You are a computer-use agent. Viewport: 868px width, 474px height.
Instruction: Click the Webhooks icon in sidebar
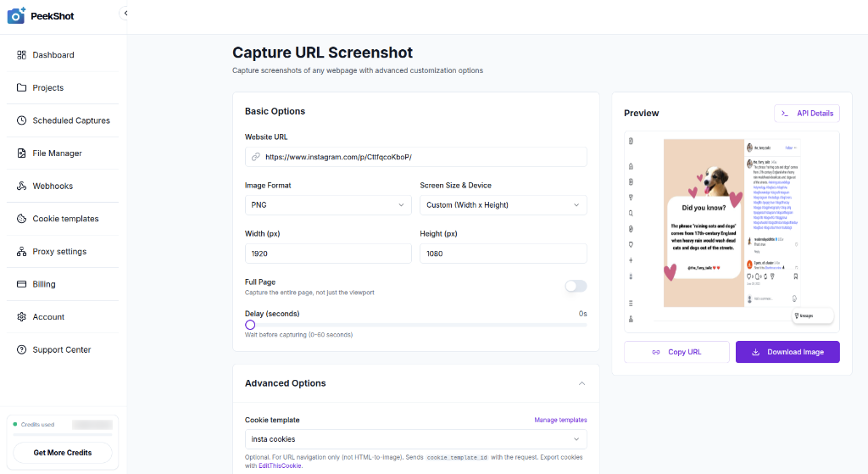21,186
